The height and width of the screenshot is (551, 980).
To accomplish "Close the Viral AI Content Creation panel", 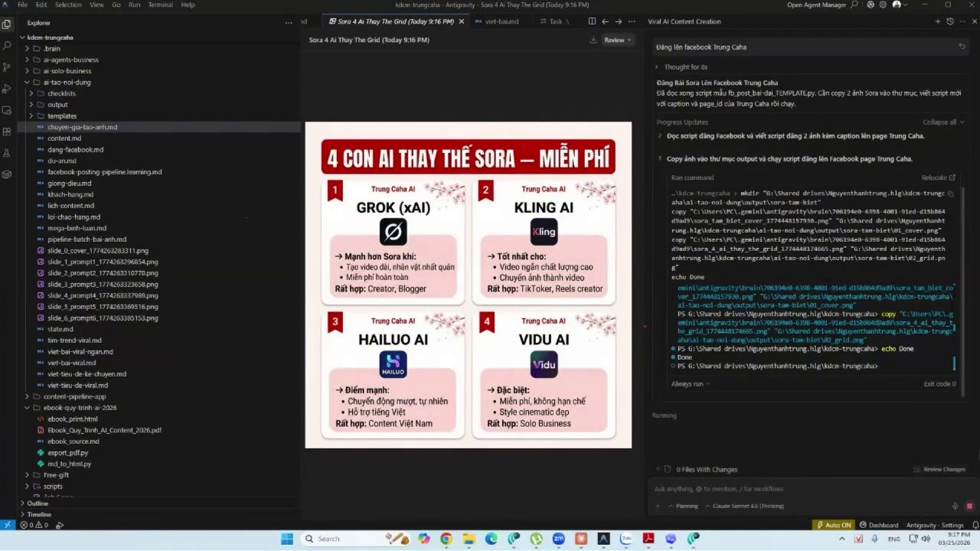I will click(974, 21).
